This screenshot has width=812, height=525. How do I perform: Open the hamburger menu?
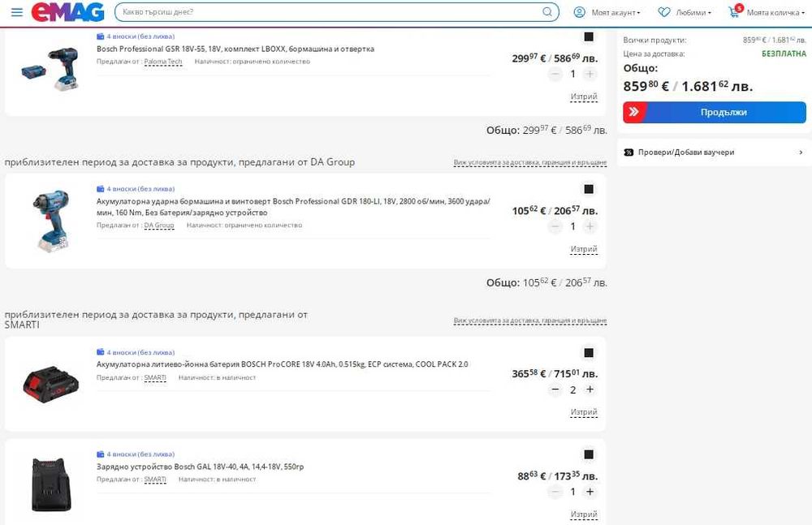point(17,12)
